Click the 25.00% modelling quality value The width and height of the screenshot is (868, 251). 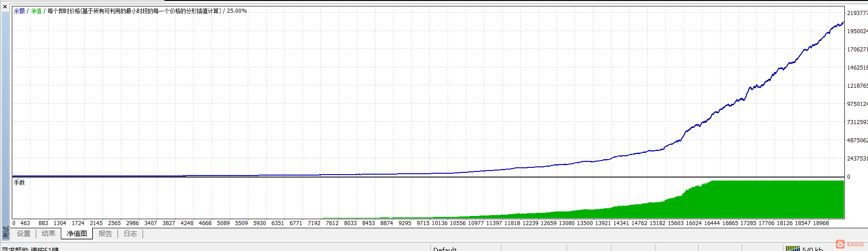(x=237, y=11)
